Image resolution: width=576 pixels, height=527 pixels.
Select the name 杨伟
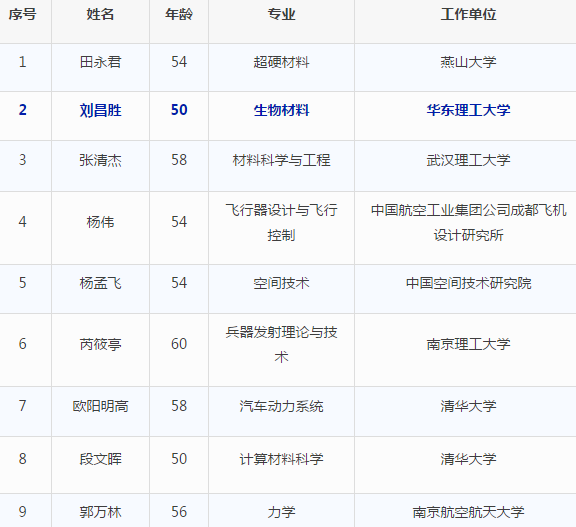pos(100,222)
